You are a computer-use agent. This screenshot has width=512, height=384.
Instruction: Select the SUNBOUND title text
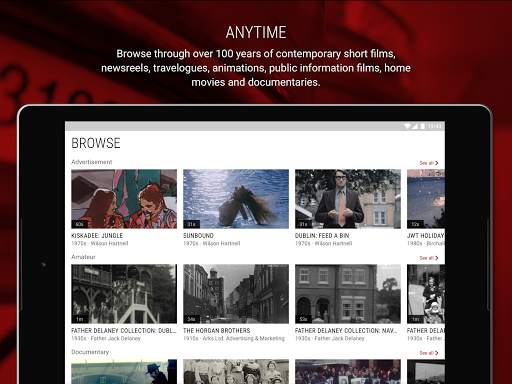tap(198, 236)
